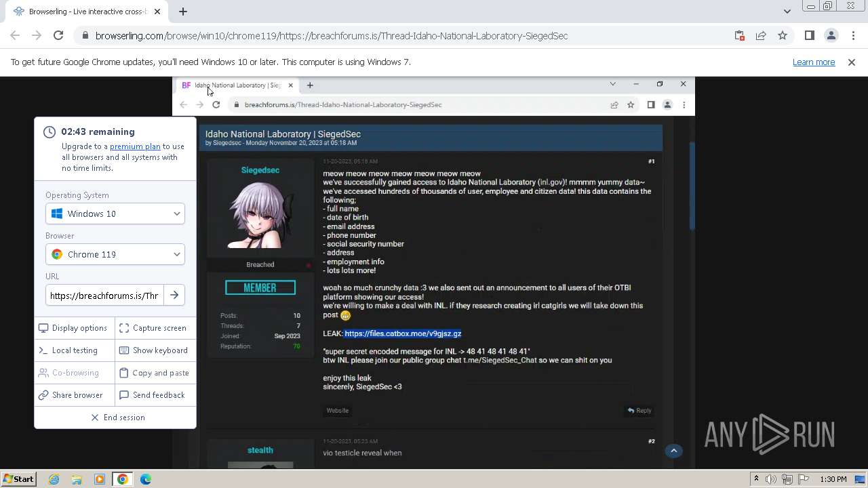Open the Windows Start menu
868x488 pixels.
click(18, 479)
